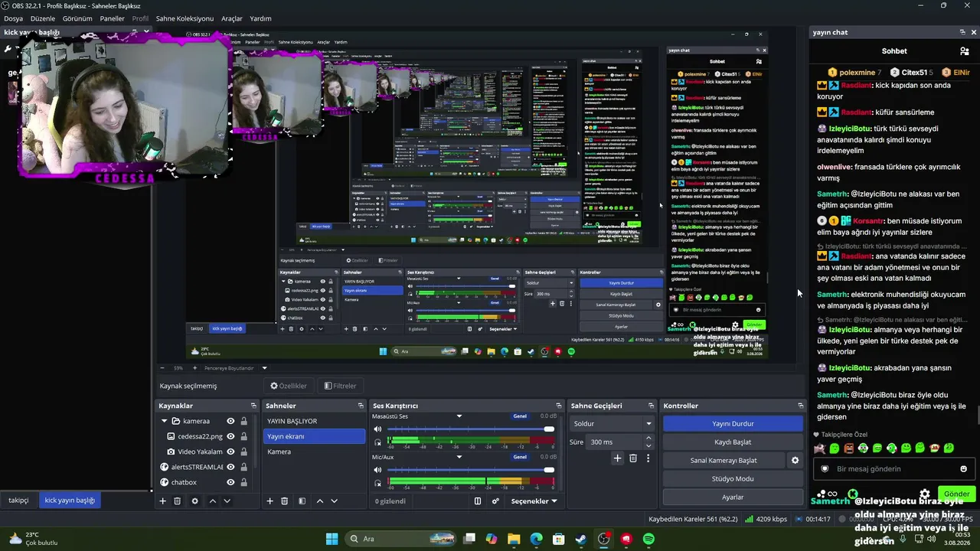Toggle visibility of kameraa group
Screen dimensions: 980x551
[230, 421]
